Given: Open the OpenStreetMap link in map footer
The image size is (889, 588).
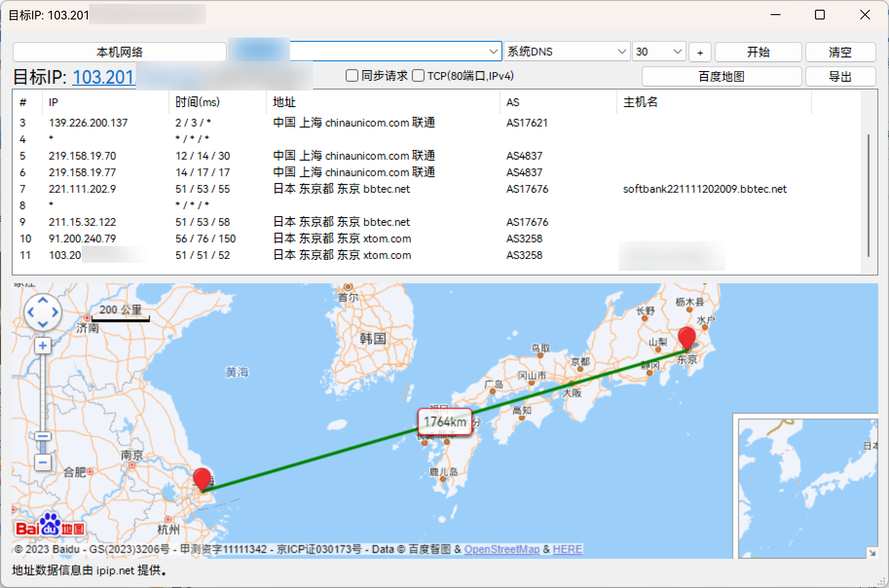Looking at the screenshot, I should point(501,549).
